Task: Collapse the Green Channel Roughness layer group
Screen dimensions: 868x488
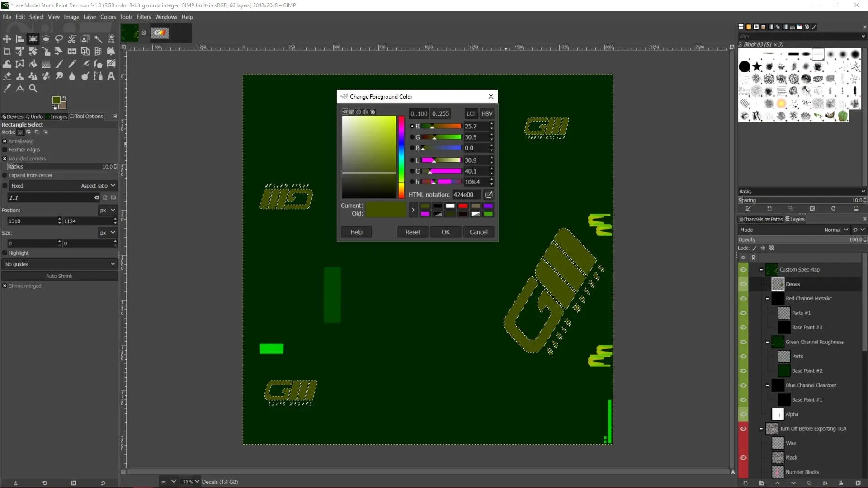Action: click(x=767, y=342)
